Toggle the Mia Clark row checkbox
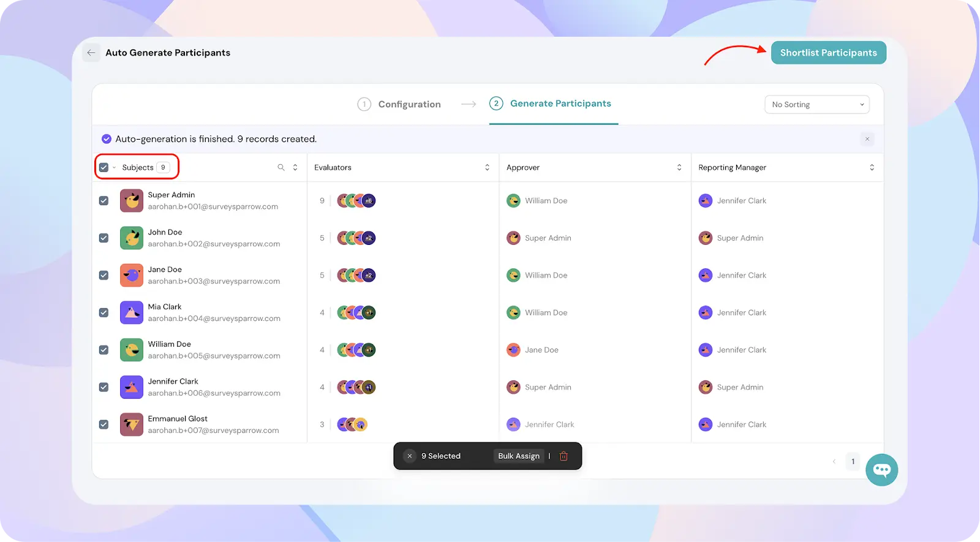Viewport: 980px width, 542px height. tap(104, 313)
